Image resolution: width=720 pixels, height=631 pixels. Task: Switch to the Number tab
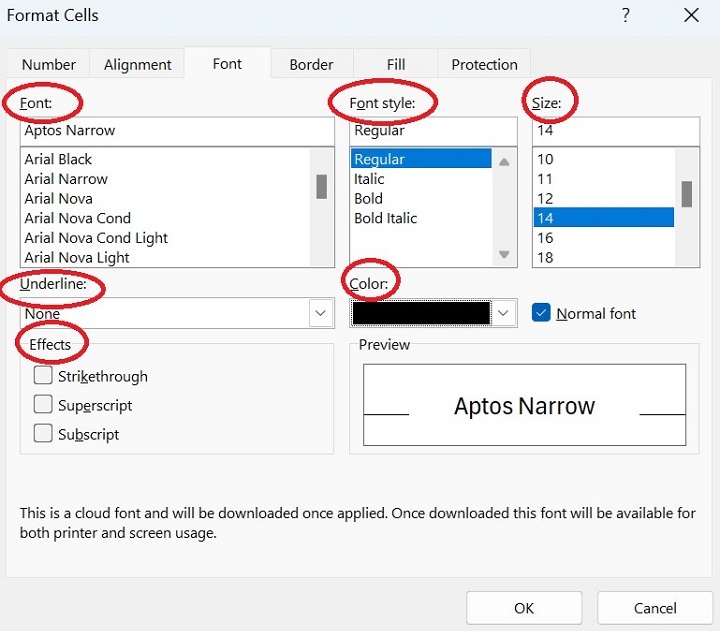[49, 64]
